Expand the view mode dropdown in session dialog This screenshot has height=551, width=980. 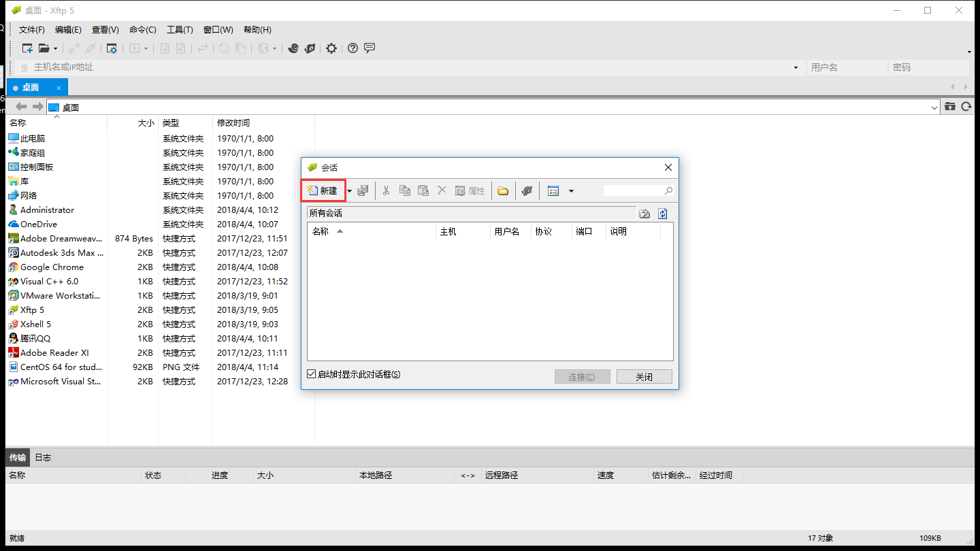coord(571,191)
